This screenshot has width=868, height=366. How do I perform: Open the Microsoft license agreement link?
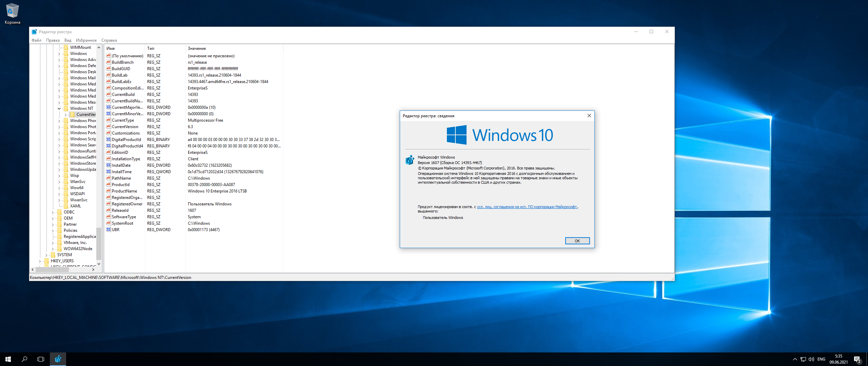click(527, 207)
